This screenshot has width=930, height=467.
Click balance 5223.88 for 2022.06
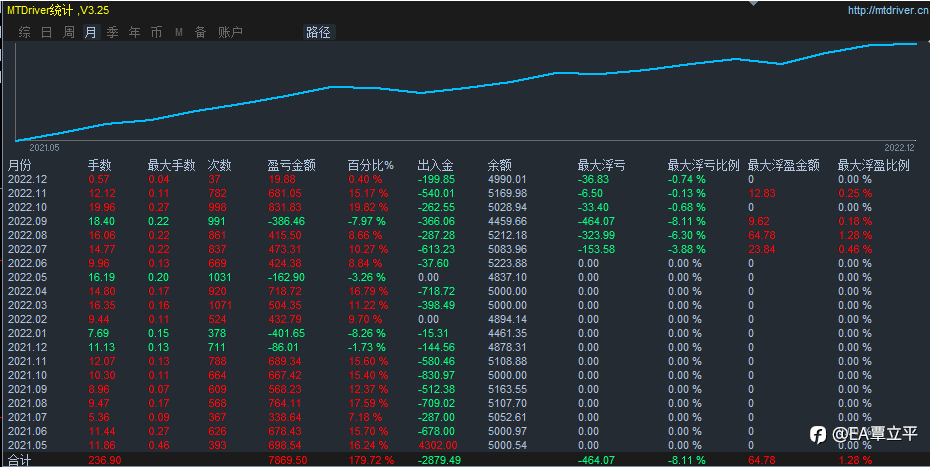(507, 263)
